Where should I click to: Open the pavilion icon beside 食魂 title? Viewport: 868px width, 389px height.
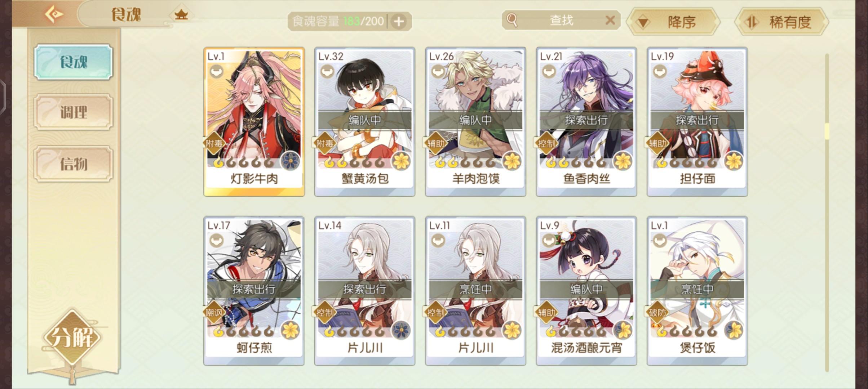coord(181,15)
